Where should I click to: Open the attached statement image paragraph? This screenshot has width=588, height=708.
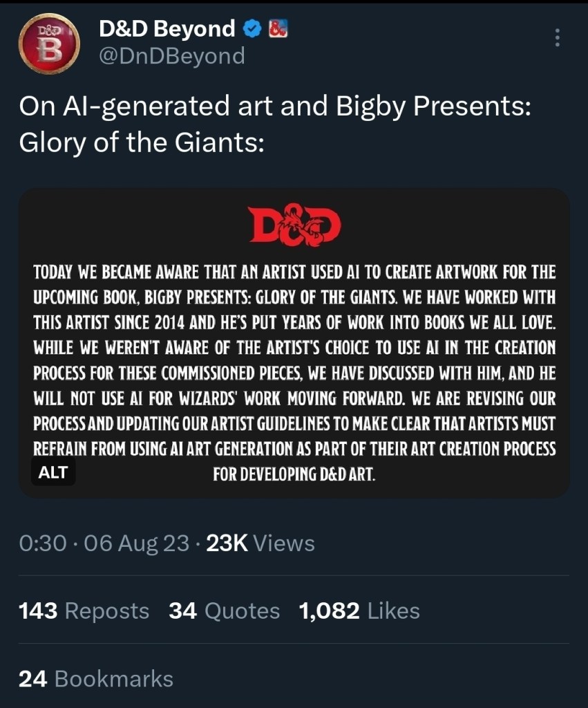(x=294, y=360)
